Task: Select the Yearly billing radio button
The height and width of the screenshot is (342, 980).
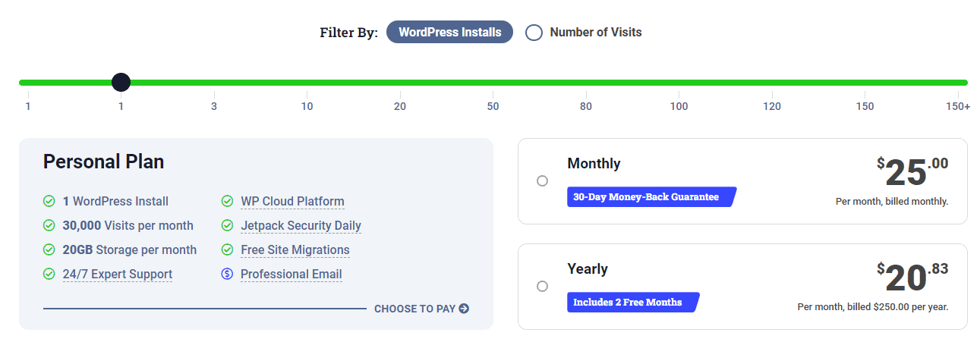Action: 542,287
